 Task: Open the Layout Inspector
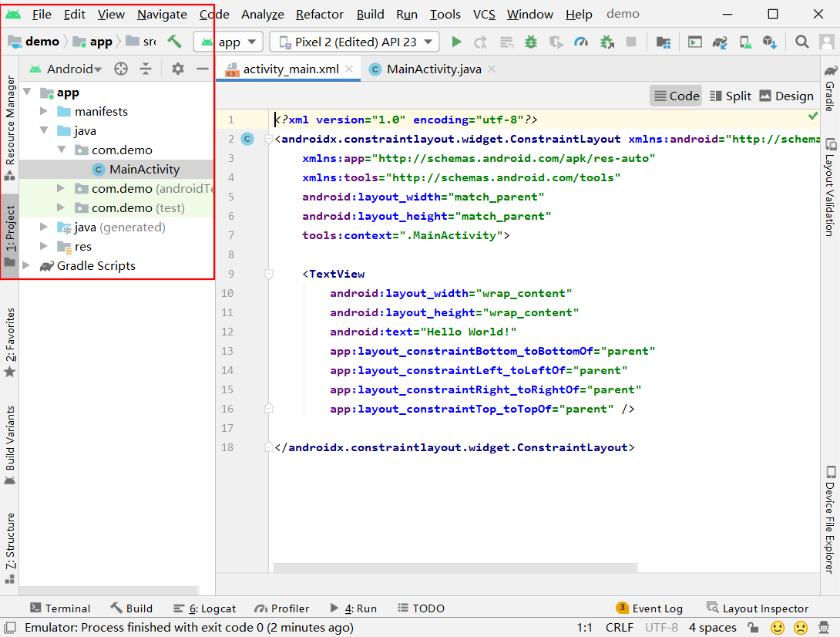tap(758, 608)
